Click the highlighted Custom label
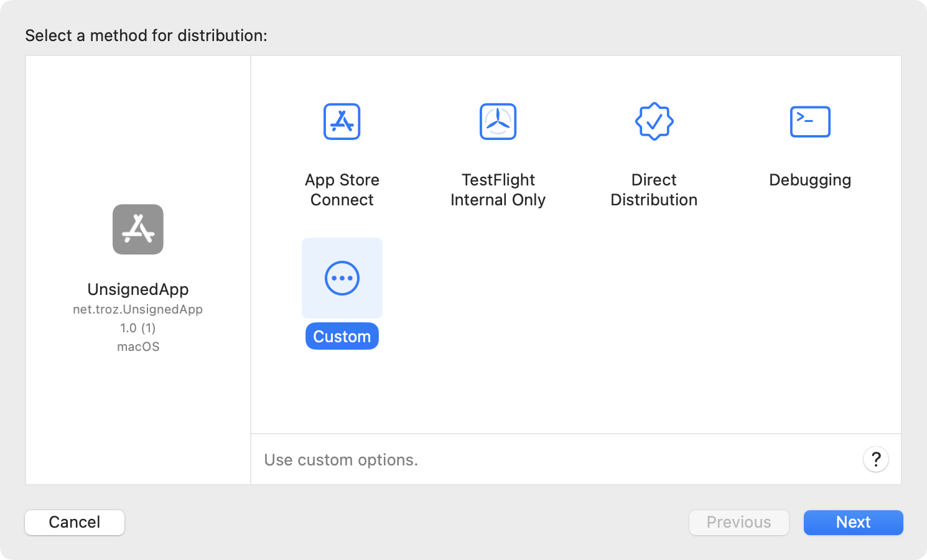 coord(342,336)
